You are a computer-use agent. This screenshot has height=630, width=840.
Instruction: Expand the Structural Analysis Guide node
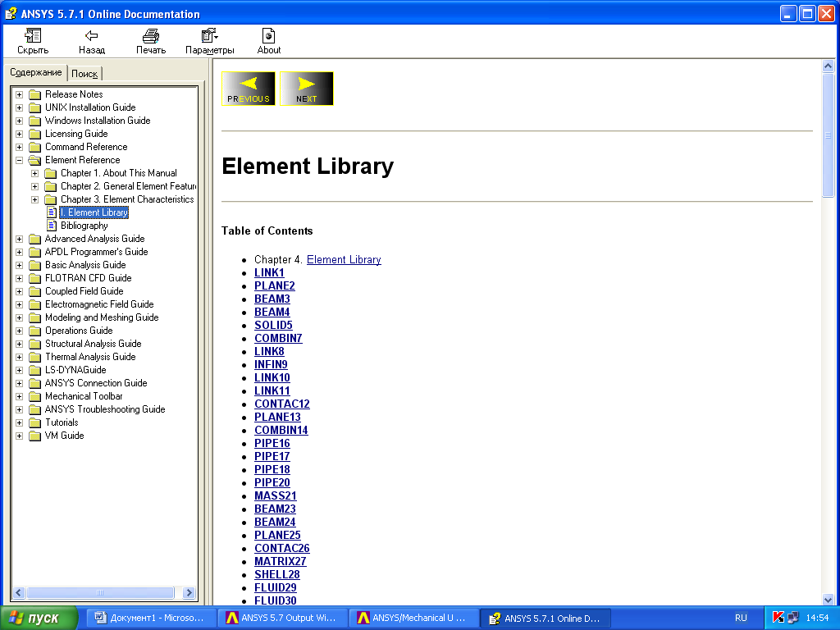point(20,344)
